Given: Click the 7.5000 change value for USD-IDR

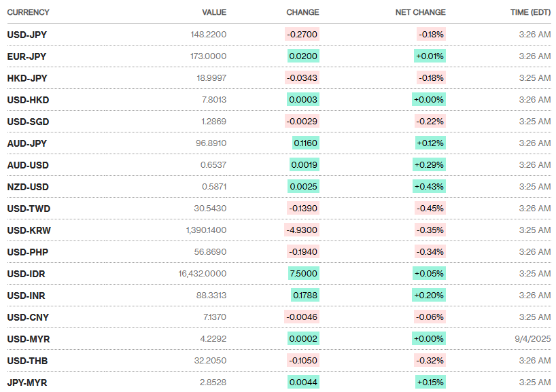Looking at the screenshot, I should pyautogui.click(x=303, y=274).
